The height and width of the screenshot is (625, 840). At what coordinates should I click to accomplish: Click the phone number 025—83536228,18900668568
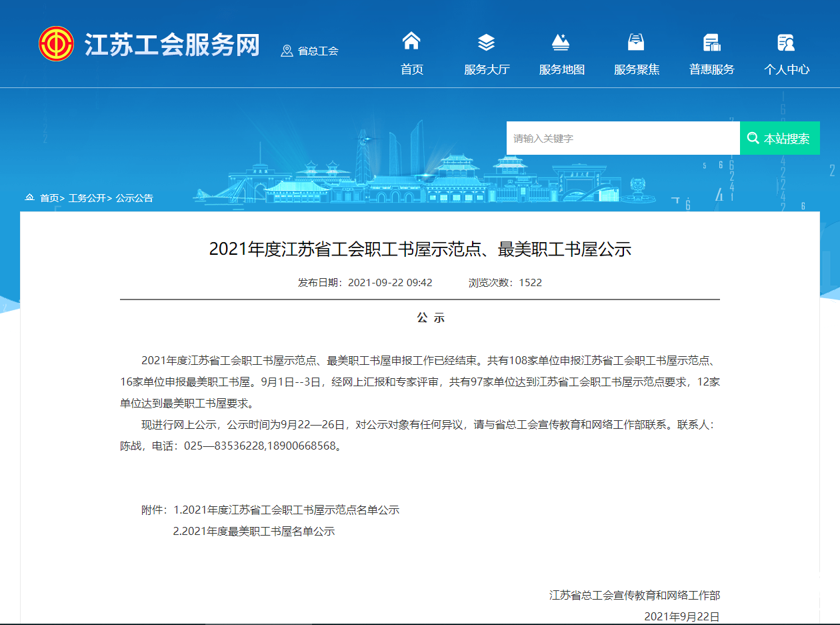261,446
